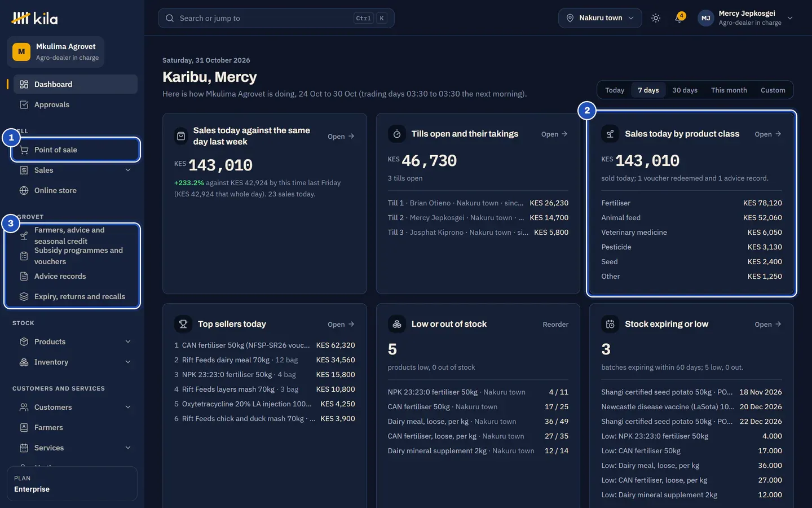Click Newcastle disease vaccine (LaSota) row
This screenshot has height=508, width=812.
pos(691,406)
